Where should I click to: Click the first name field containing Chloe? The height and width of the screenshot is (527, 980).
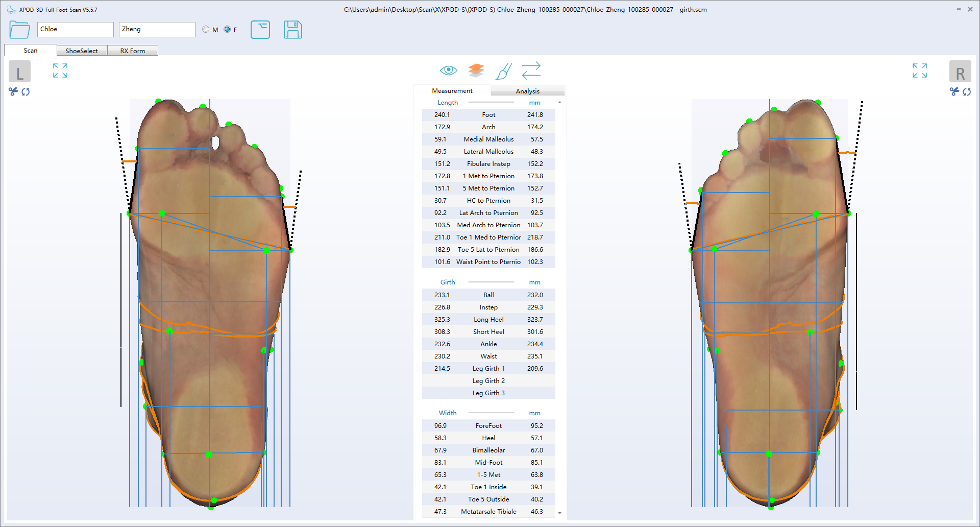75,30
